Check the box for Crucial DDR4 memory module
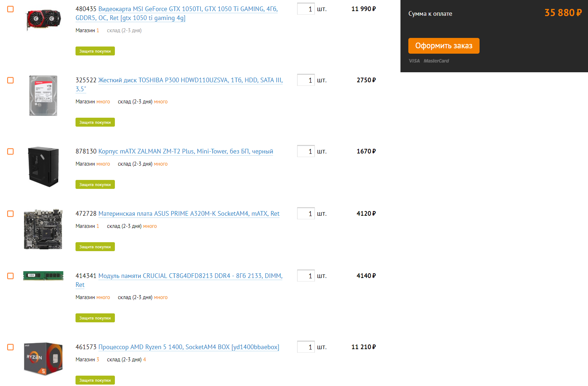588x386 pixels. tap(10, 276)
